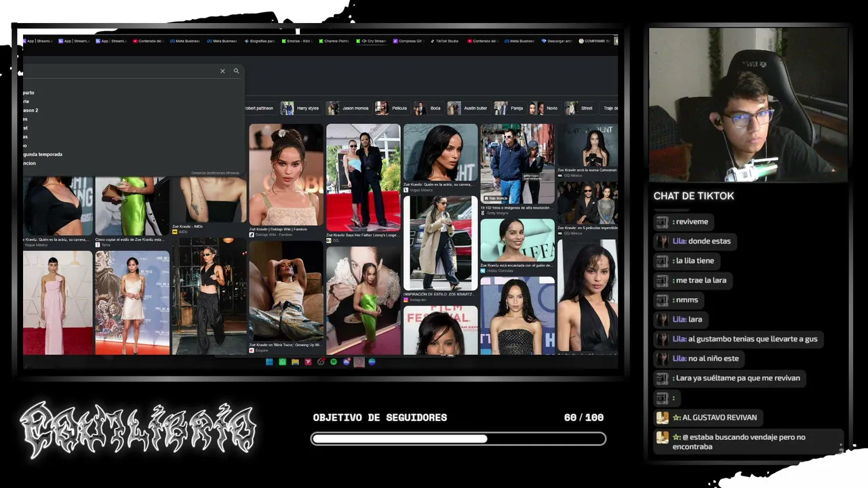Choose the 'gunda temporada' search suggestion

pyautogui.click(x=42, y=155)
